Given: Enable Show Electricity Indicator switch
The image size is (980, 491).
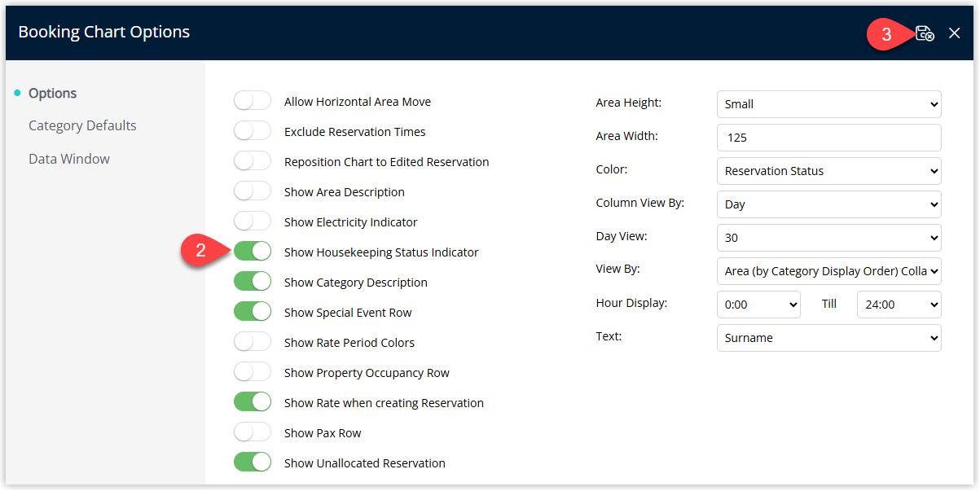Looking at the screenshot, I should (253, 221).
